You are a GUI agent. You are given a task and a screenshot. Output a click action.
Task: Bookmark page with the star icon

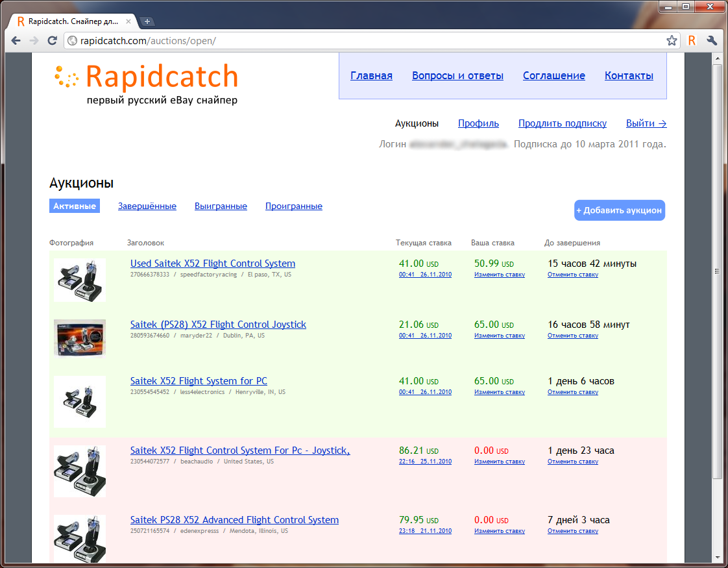[672, 41]
